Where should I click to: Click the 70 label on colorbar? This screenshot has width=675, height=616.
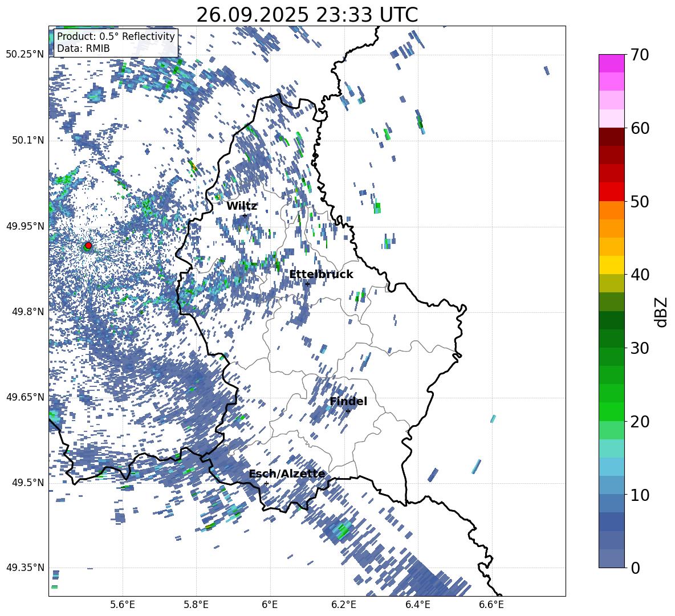coord(639,55)
